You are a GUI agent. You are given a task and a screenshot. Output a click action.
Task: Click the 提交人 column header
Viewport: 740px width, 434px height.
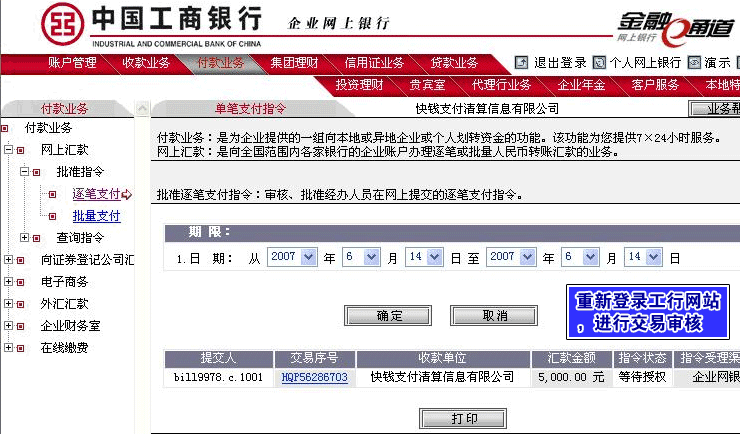(219, 359)
